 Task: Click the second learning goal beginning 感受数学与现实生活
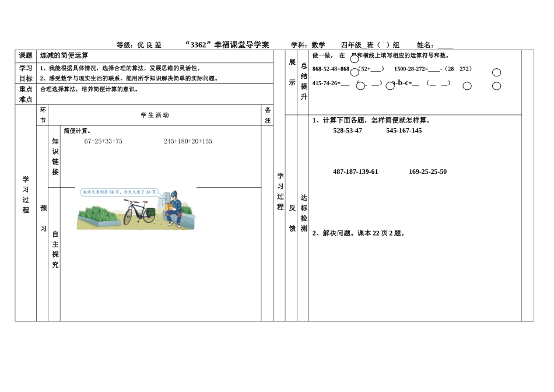[x=129, y=79]
